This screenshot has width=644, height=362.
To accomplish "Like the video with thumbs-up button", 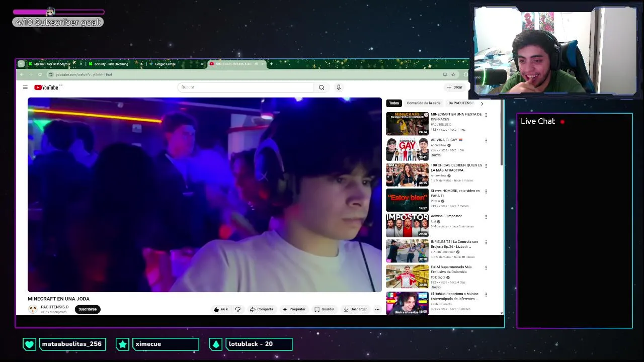I will pos(221,309).
